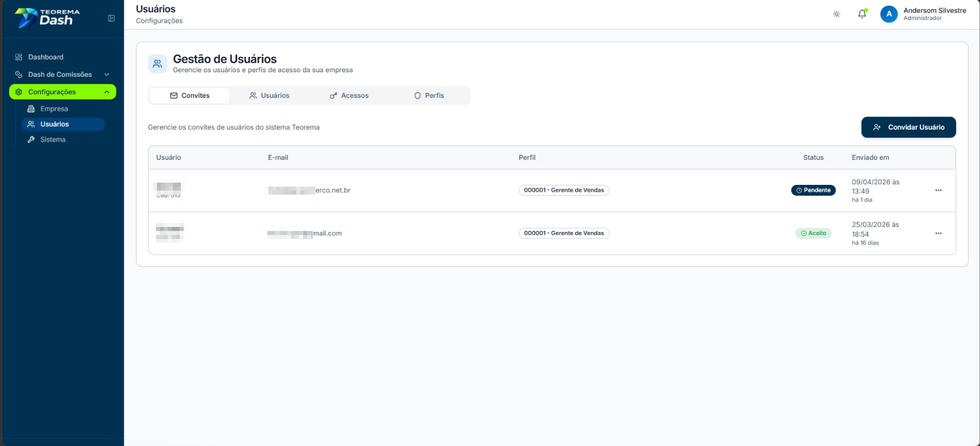Click the user avatar letter A
980x446 pixels.
[889, 14]
